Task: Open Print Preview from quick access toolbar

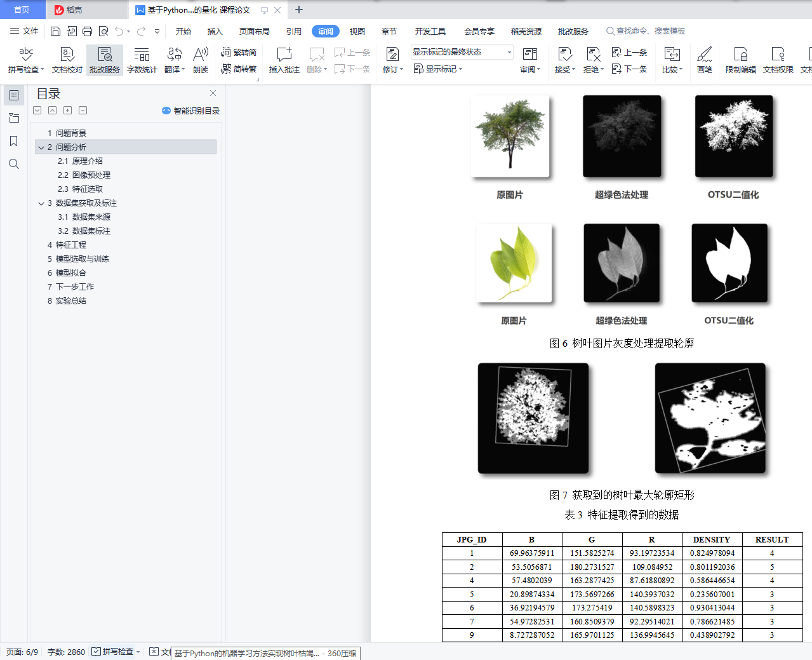Action: pyautogui.click(x=103, y=31)
